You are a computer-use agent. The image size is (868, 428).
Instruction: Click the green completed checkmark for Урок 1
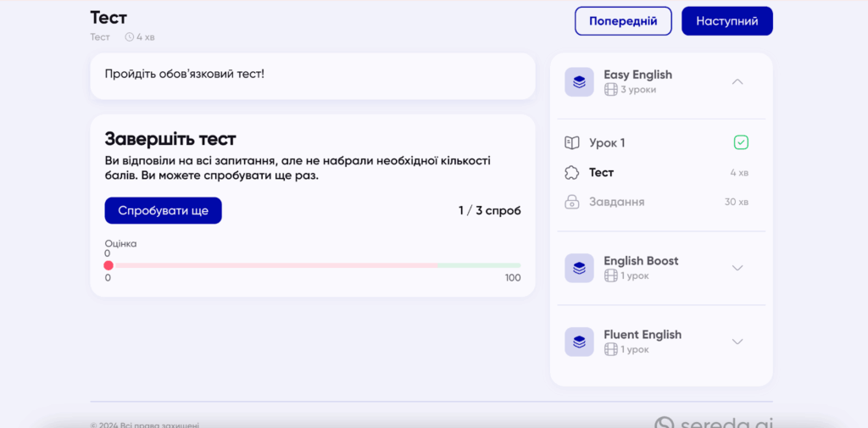[741, 142]
